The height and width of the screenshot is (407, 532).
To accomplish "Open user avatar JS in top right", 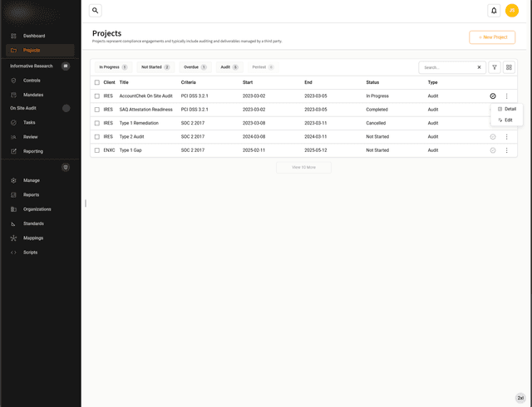I will click(512, 11).
